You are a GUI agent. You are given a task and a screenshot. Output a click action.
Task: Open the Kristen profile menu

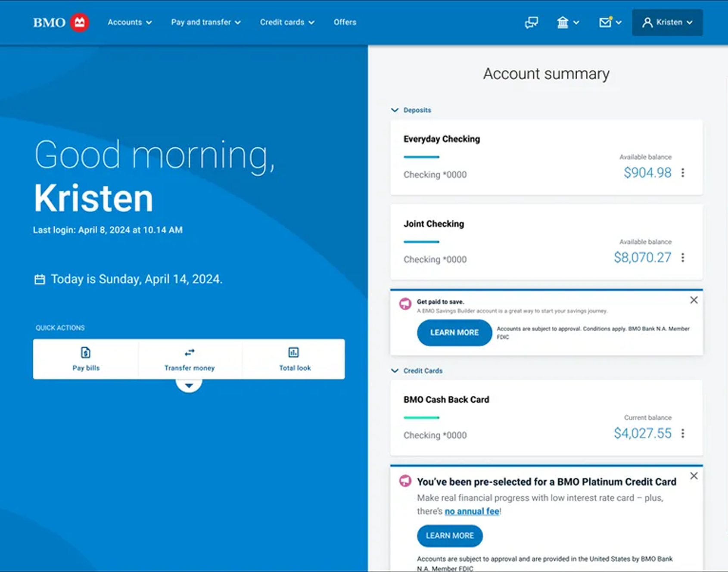coord(667,22)
